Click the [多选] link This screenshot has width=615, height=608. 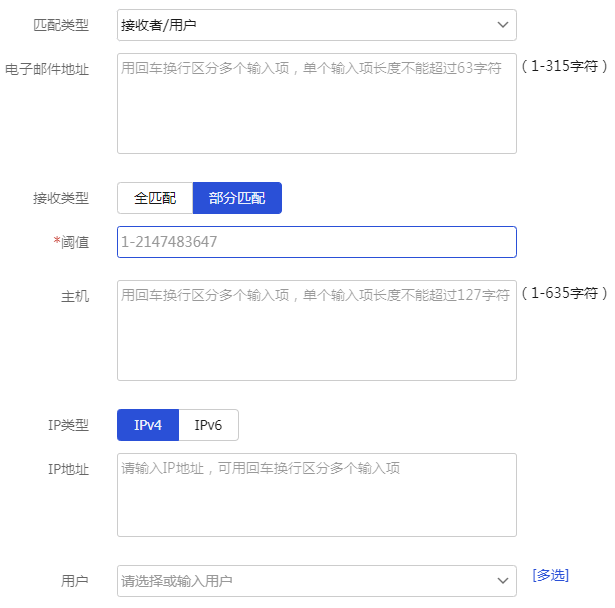(550, 575)
